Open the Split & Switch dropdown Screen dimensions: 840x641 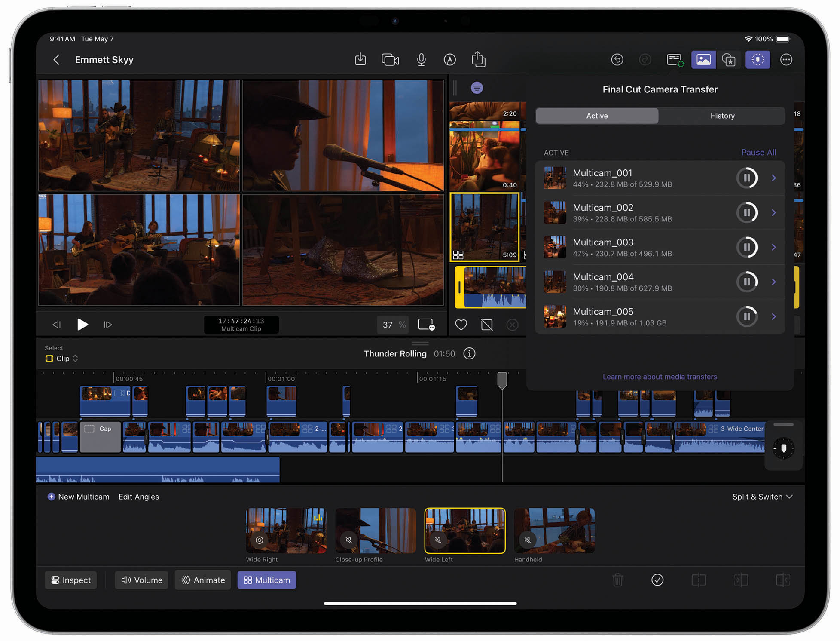(762, 497)
